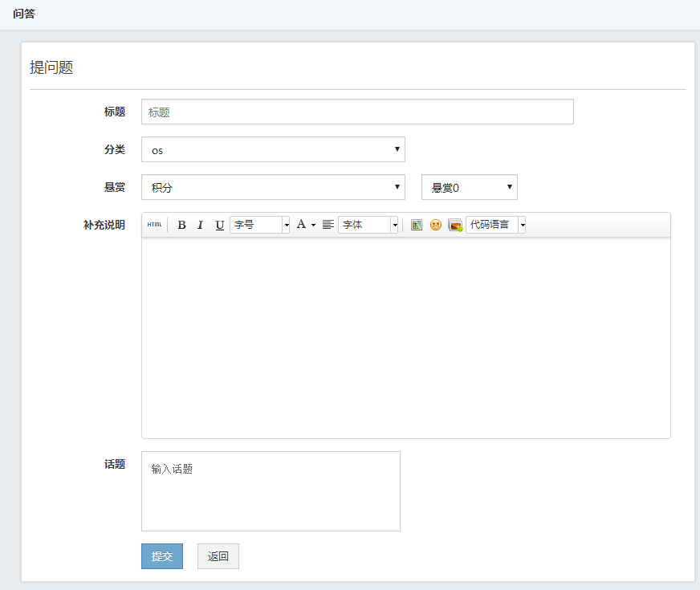Submit the question with 提交 button
This screenshot has width=700, height=590.
(x=162, y=556)
